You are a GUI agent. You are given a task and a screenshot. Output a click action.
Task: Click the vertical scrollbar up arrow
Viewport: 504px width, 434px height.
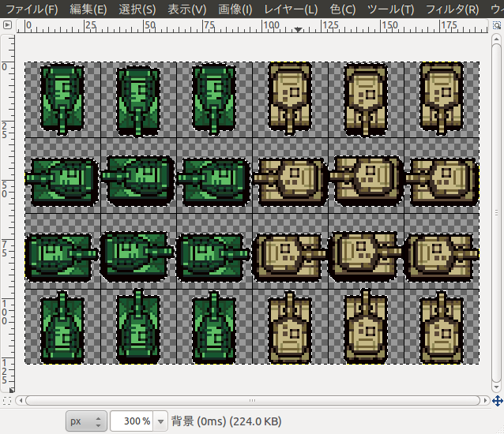coord(497,39)
